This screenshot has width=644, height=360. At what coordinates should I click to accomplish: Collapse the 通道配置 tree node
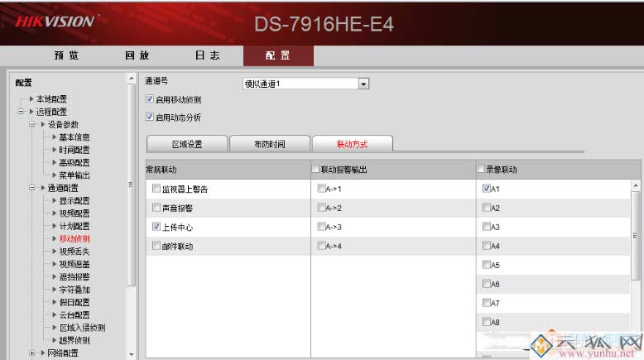point(31,188)
